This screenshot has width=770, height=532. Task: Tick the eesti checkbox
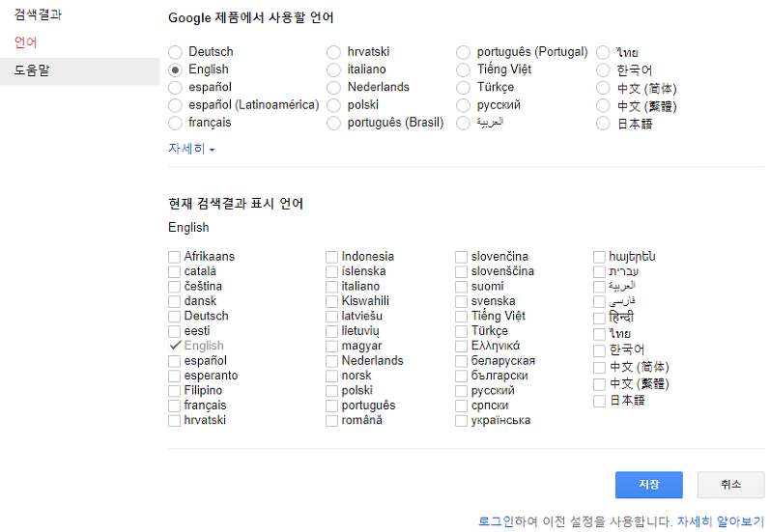pos(174,331)
